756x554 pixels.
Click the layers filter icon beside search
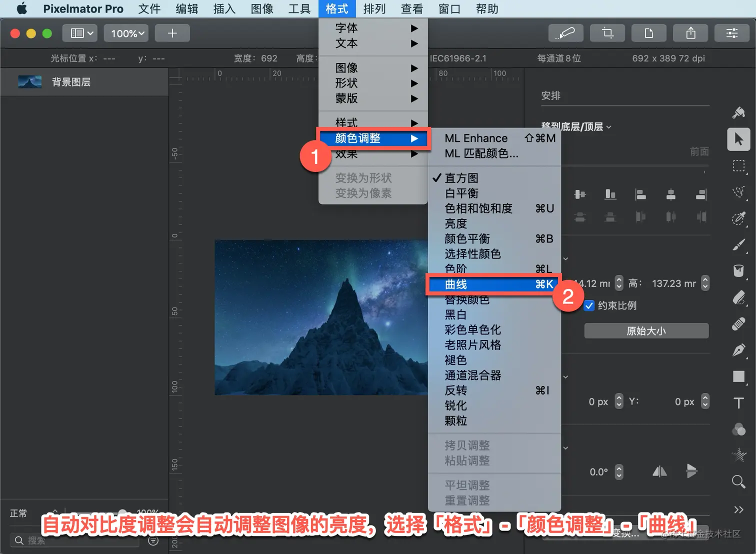153,540
